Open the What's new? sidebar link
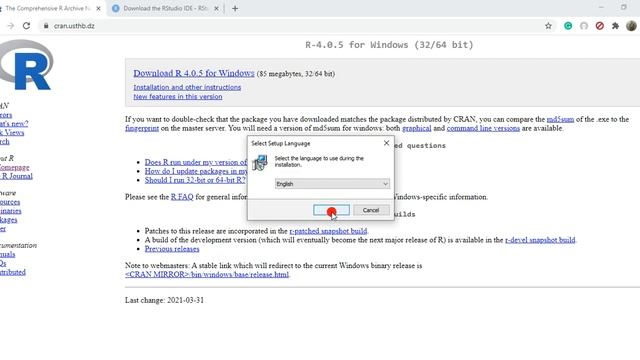Screen dimensions: 640x360 click(14, 124)
